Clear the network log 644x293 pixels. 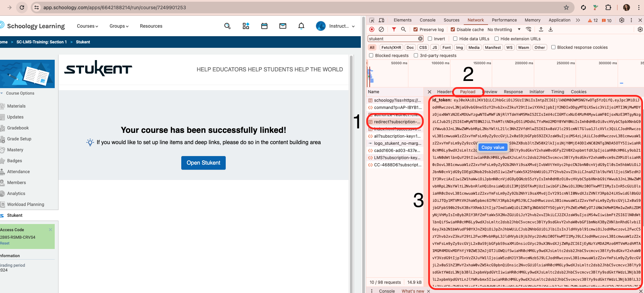[x=381, y=29]
